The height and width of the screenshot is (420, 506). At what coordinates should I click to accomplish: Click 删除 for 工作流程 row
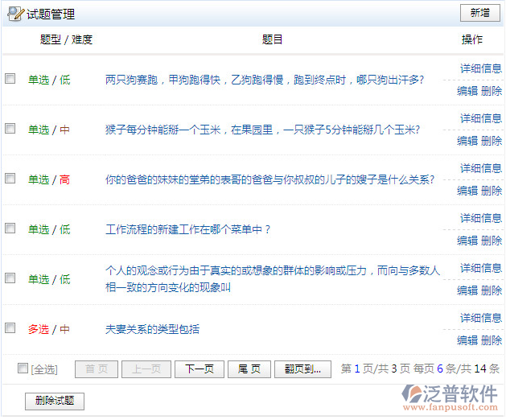click(x=492, y=241)
